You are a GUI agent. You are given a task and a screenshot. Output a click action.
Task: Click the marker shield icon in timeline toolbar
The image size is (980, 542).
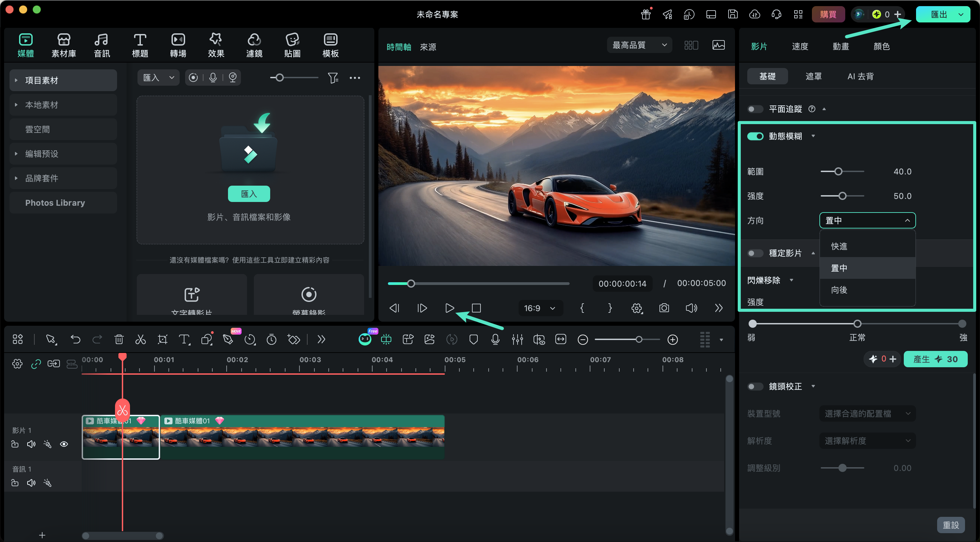coord(473,339)
